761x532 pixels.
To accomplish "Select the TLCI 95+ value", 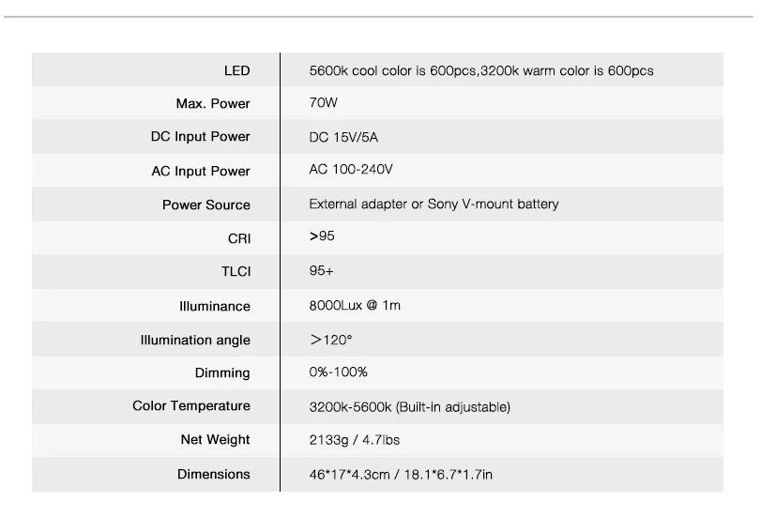I will click(x=321, y=271).
